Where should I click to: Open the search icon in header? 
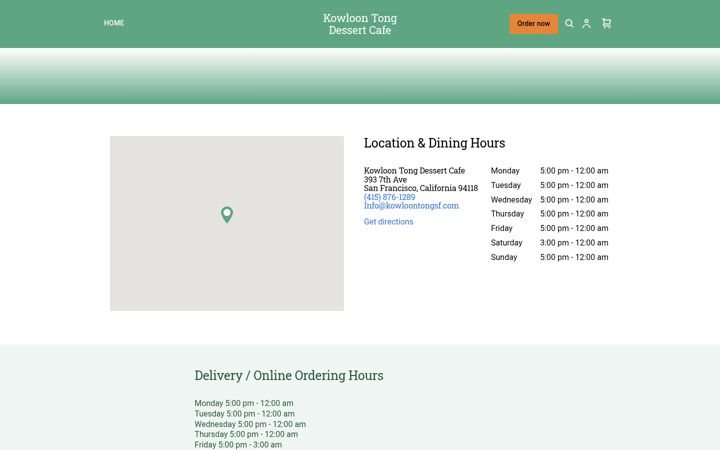569,23
